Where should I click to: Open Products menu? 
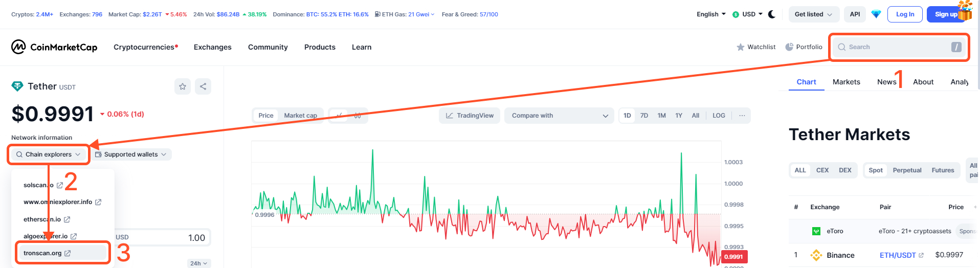coord(320,47)
